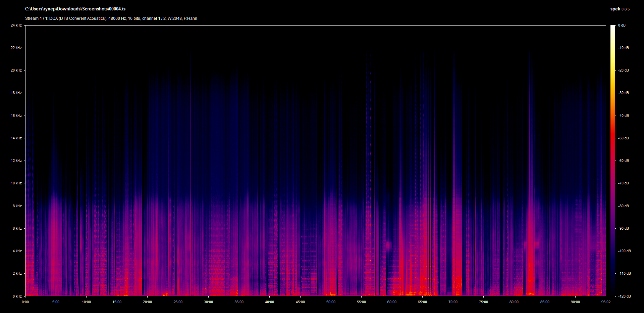Click the file path title 00004.ts
This screenshot has height=313, width=644.
(75, 9)
